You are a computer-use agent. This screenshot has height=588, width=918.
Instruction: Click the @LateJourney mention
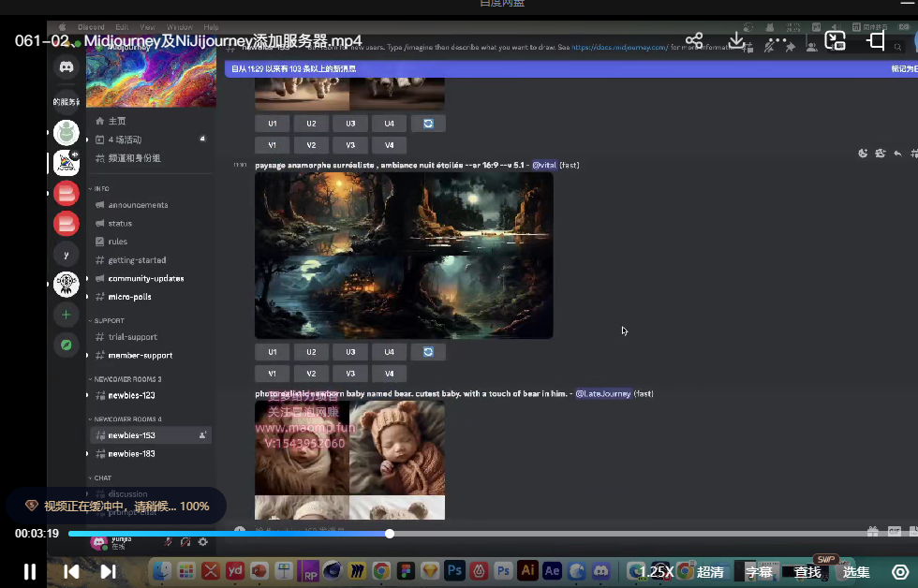603,394
